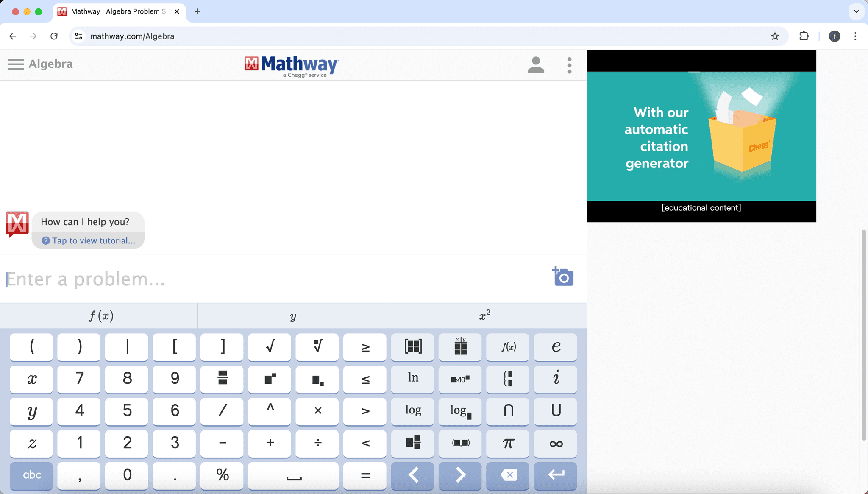This screenshot has width=868, height=494.
Task: Submit the problem with the enter key
Action: [x=555, y=476]
